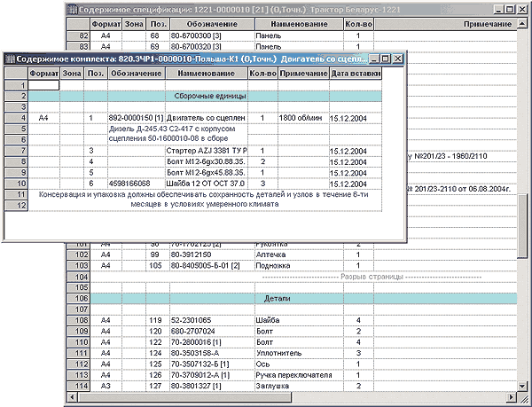Select row header 4 in kit window
The width and height of the screenshot is (532, 407).
(x=16, y=118)
